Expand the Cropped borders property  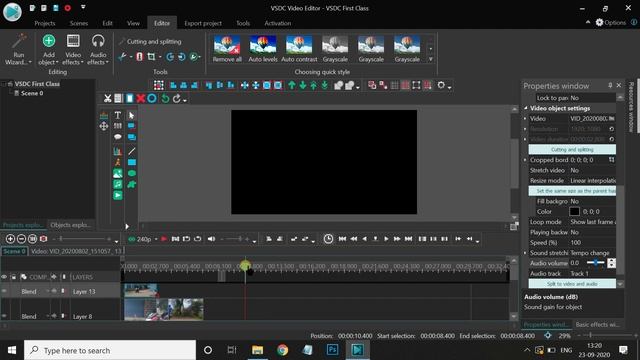pos(526,160)
